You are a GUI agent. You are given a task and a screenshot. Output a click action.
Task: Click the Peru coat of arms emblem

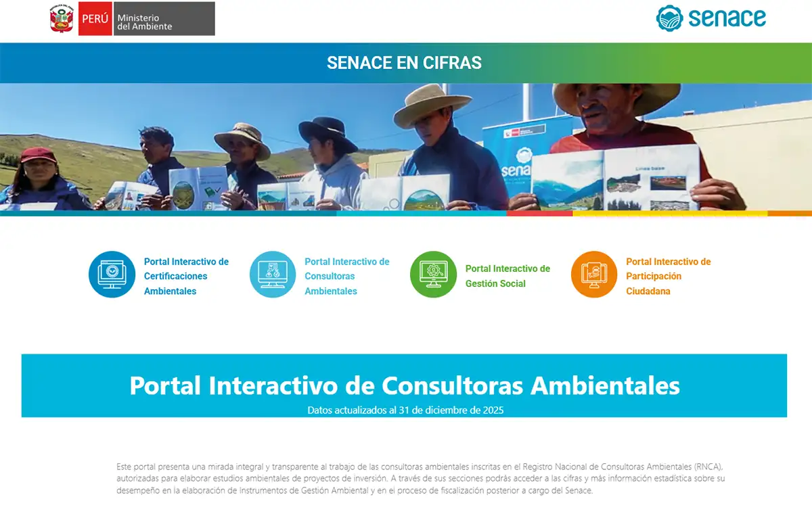tap(61, 18)
